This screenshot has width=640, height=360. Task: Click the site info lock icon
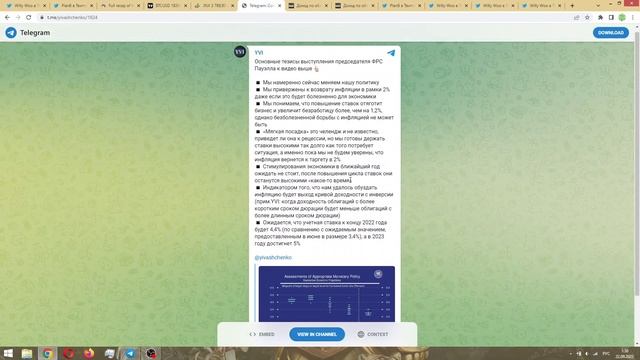[x=42, y=18]
